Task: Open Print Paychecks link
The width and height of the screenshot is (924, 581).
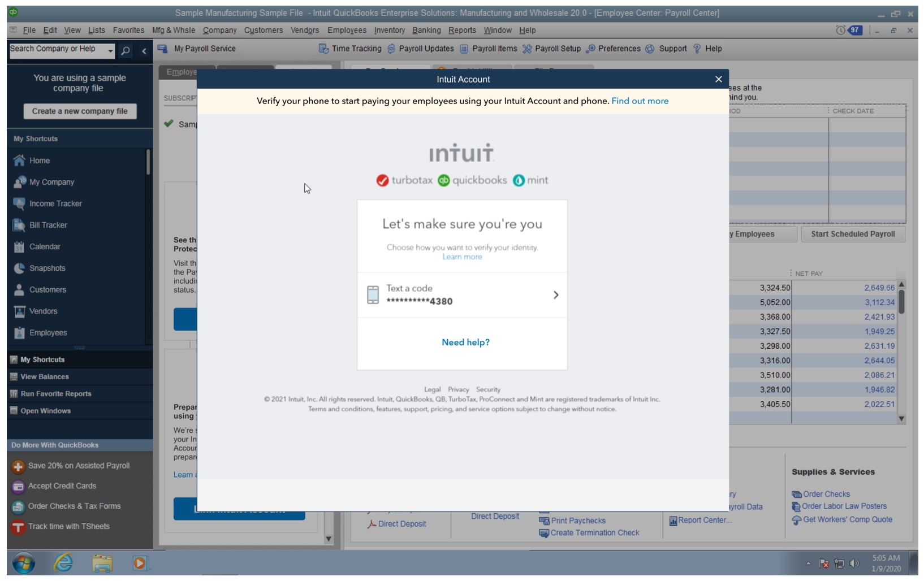Action: point(578,521)
